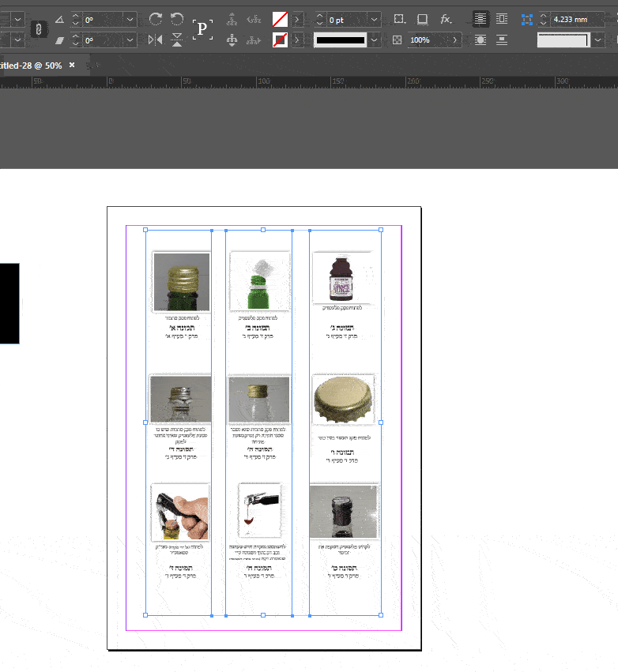Open the fx effects menu
This screenshot has width=618, height=672.
pos(447,20)
